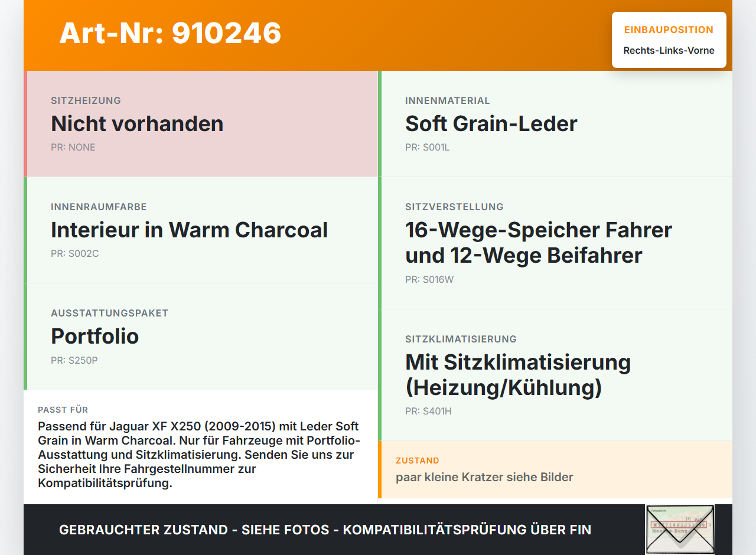Click the ZUSTAND label

point(418,461)
